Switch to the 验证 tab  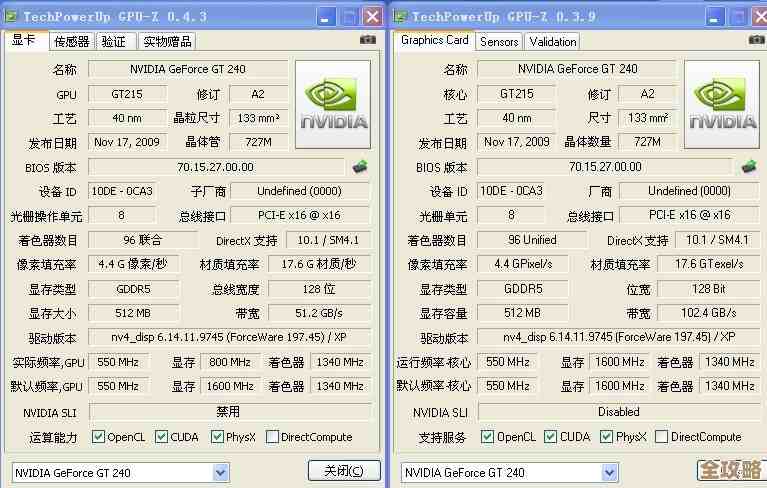tap(114, 42)
